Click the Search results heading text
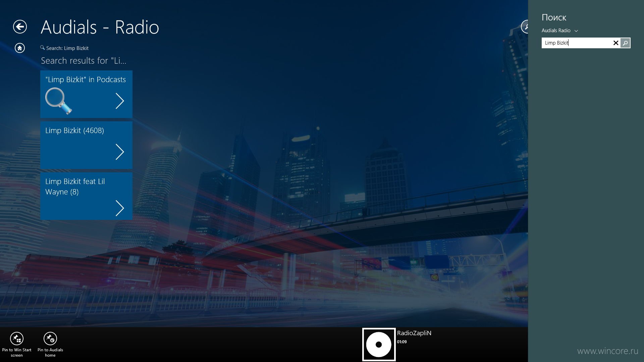This screenshot has height=362, width=644. pos(84,61)
